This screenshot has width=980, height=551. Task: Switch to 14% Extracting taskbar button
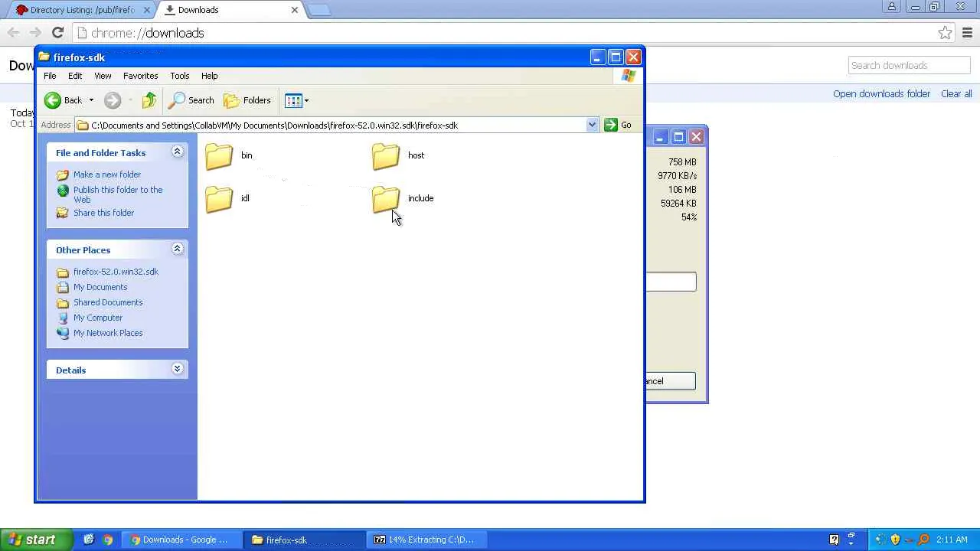(426, 540)
